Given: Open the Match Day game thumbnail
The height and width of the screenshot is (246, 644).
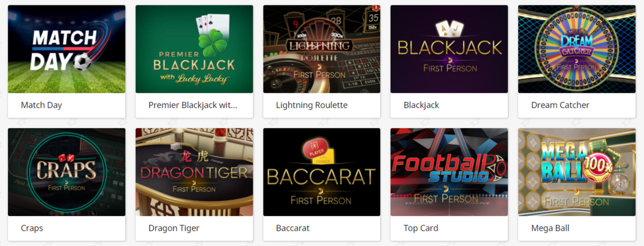Looking at the screenshot, I should tap(66, 49).
